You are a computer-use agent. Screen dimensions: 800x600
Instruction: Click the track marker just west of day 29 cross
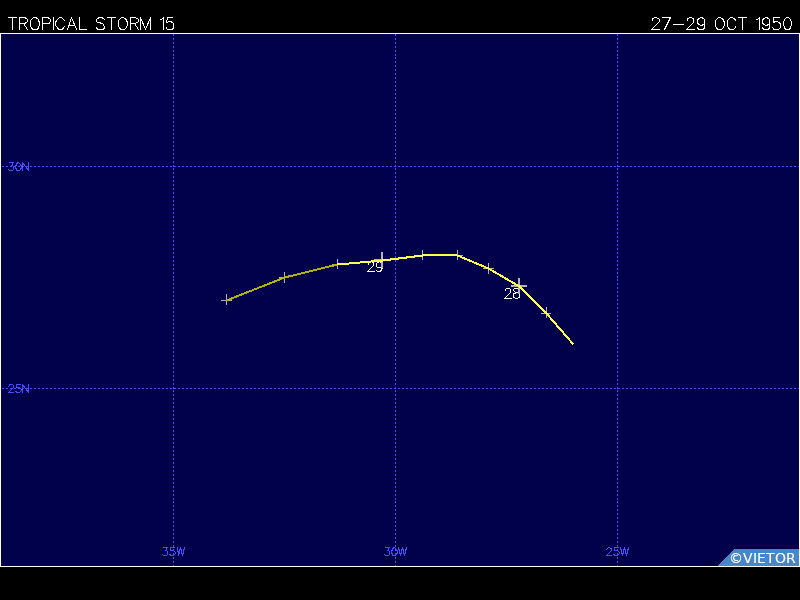click(338, 264)
